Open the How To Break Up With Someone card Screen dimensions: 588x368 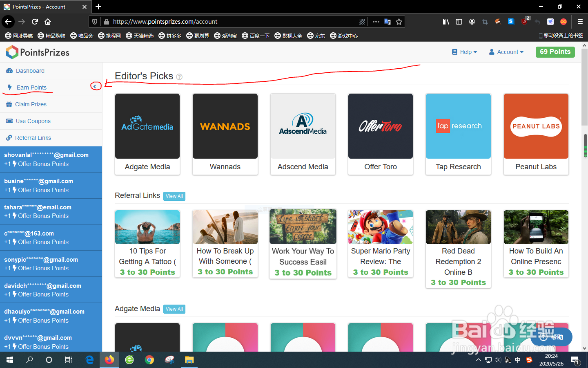225,244
